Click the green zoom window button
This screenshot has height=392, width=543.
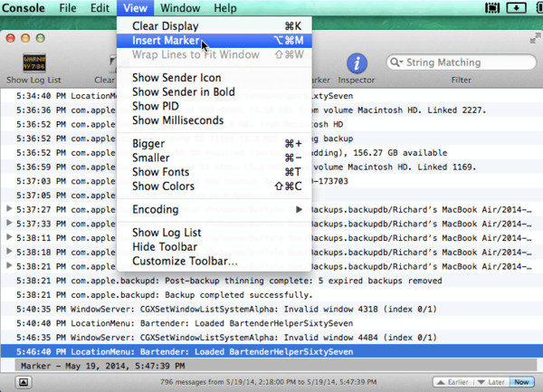[41, 38]
